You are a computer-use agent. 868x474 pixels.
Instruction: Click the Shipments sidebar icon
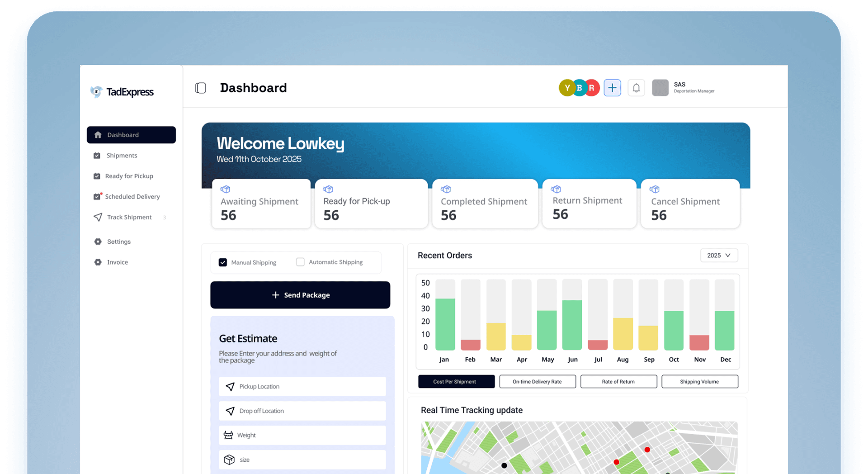(x=97, y=156)
